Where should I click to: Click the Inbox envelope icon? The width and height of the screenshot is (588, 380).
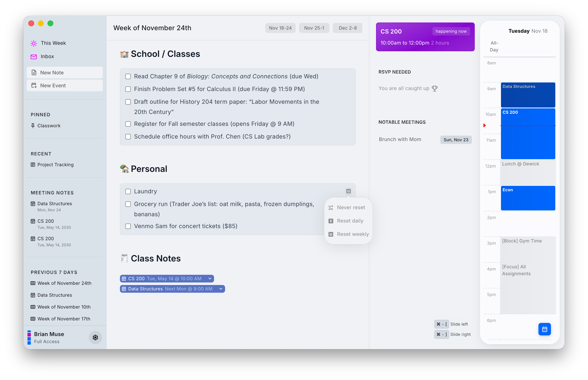[34, 57]
